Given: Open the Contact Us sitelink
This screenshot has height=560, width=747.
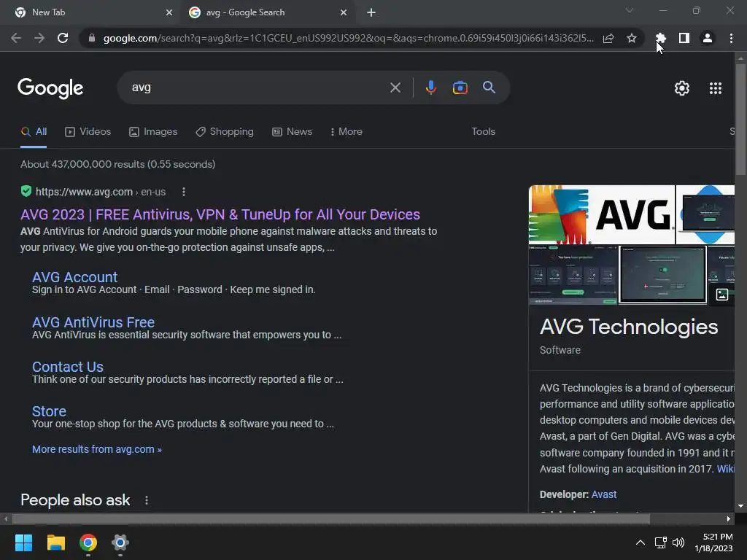Looking at the screenshot, I should (x=68, y=367).
